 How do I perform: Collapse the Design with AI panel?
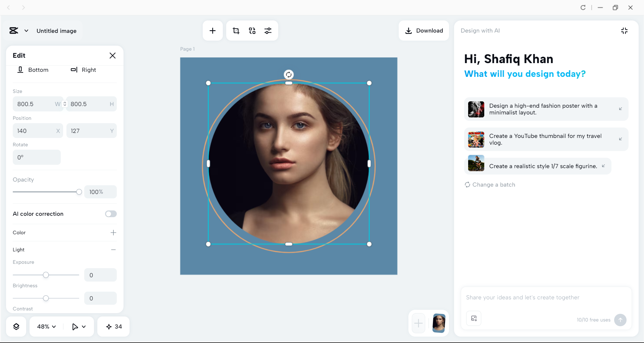coord(624,31)
